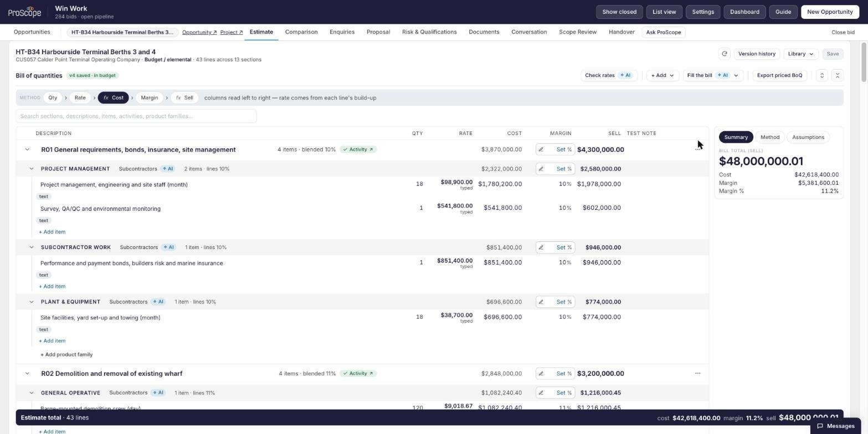
Task: Open Version history
Action: coord(757,54)
